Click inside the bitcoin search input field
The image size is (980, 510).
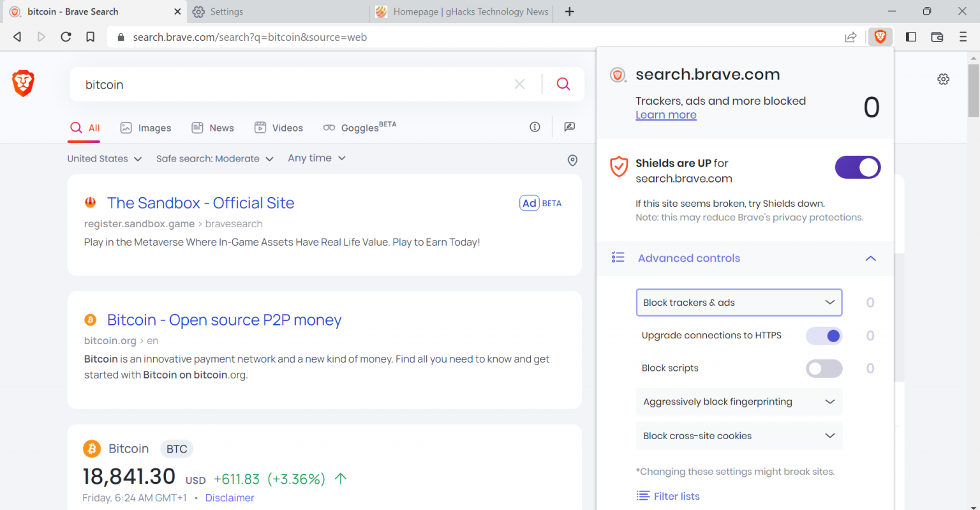pyautogui.click(x=255, y=84)
